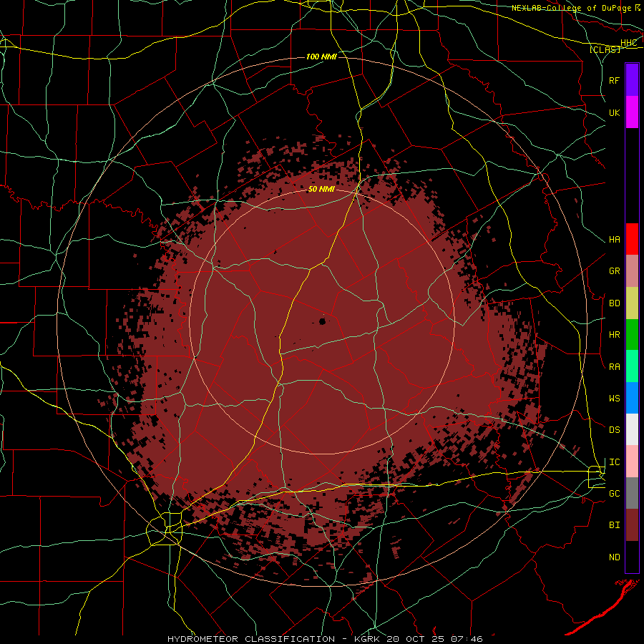The width and height of the screenshot is (644, 644).
Task: Click the RF purple legend swatch
Action: pyautogui.click(x=632, y=80)
